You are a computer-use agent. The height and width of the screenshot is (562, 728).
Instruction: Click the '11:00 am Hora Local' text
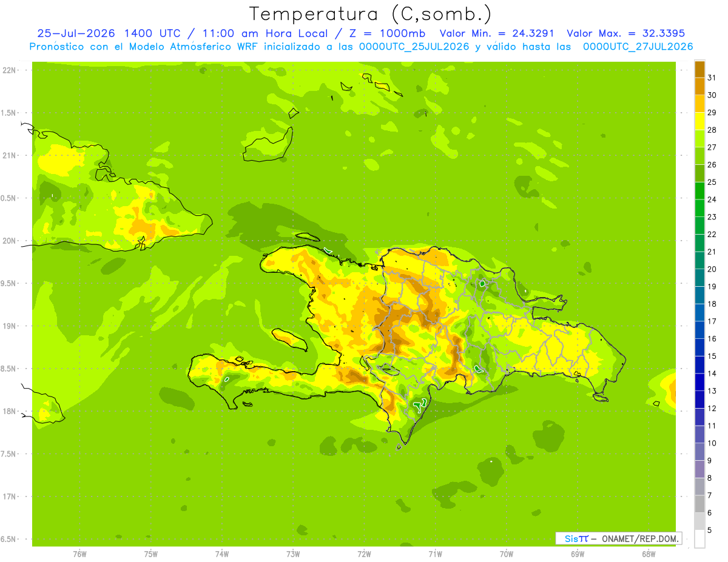(267, 33)
